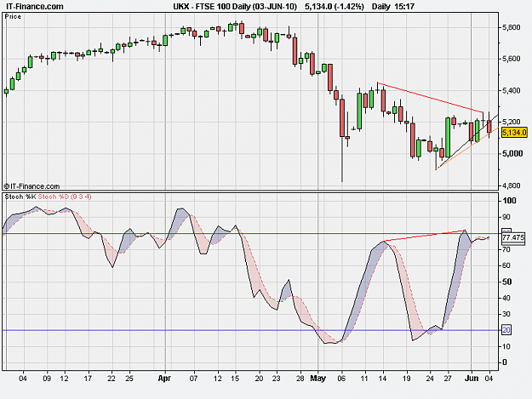Image resolution: width=532 pixels, height=399 pixels.
Task: Click the 19 date label on the time axis
Action: coord(406,379)
